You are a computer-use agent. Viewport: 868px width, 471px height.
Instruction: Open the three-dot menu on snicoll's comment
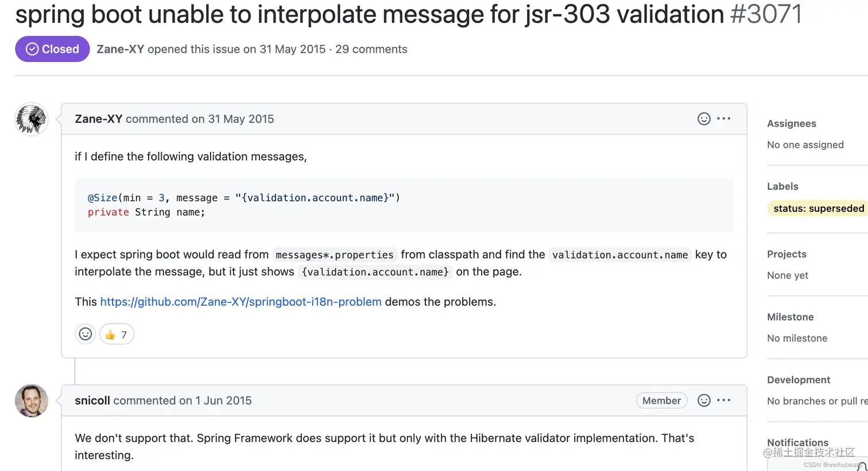724,400
